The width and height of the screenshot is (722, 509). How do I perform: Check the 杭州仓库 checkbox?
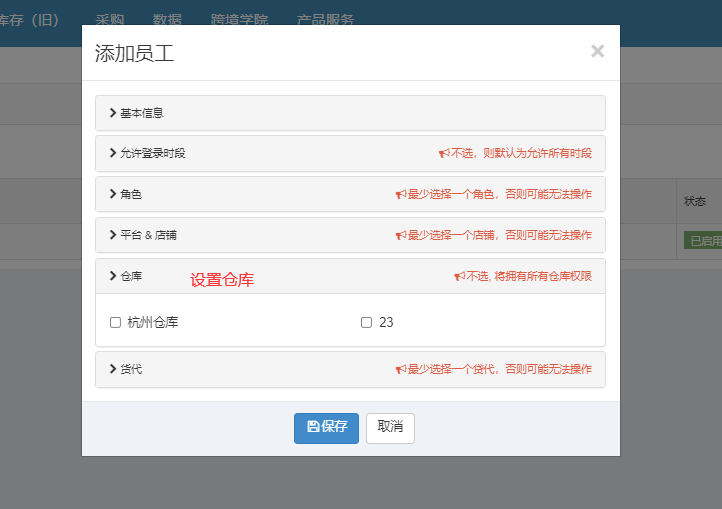116,322
